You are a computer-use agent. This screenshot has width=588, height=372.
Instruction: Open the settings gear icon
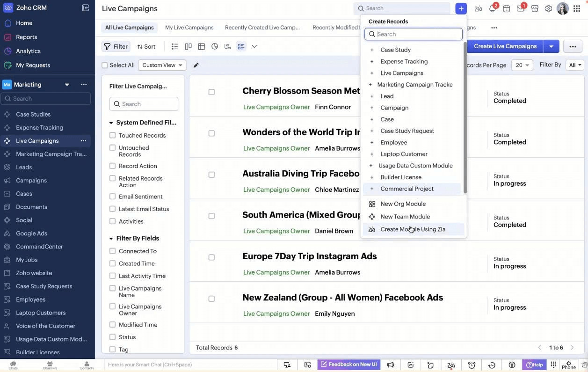[x=548, y=8]
